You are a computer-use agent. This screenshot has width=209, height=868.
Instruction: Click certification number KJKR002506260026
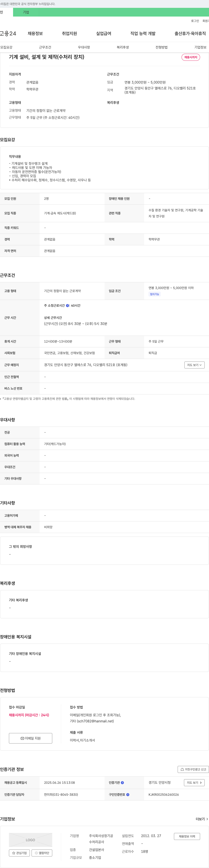pos(164,795)
